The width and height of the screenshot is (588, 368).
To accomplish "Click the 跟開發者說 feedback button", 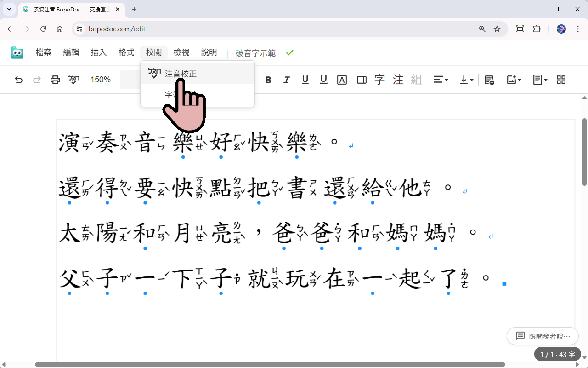I will pyautogui.click(x=543, y=336).
